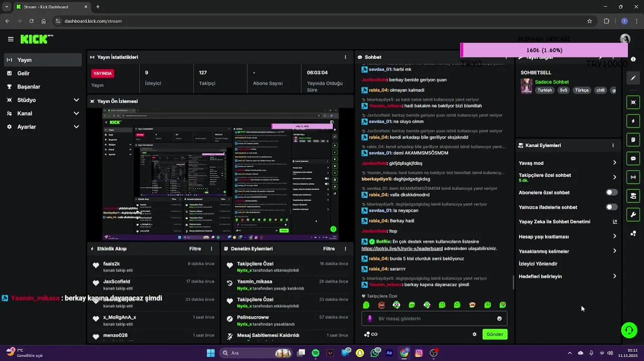The width and height of the screenshot is (644, 361).
Task: Select the info icon in right rail
Action: [633, 59]
